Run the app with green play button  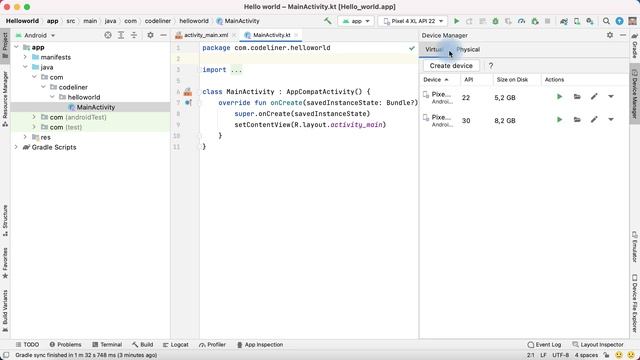pos(457,21)
